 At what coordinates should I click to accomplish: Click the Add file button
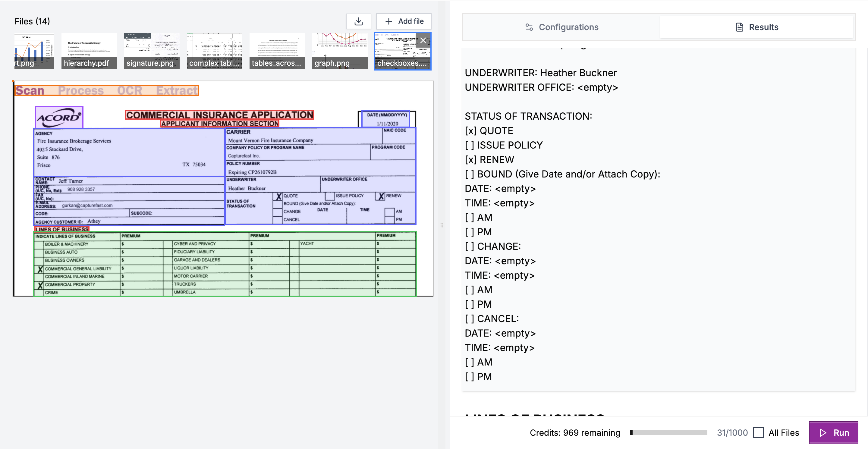pyautogui.click(x=403, y=21)
